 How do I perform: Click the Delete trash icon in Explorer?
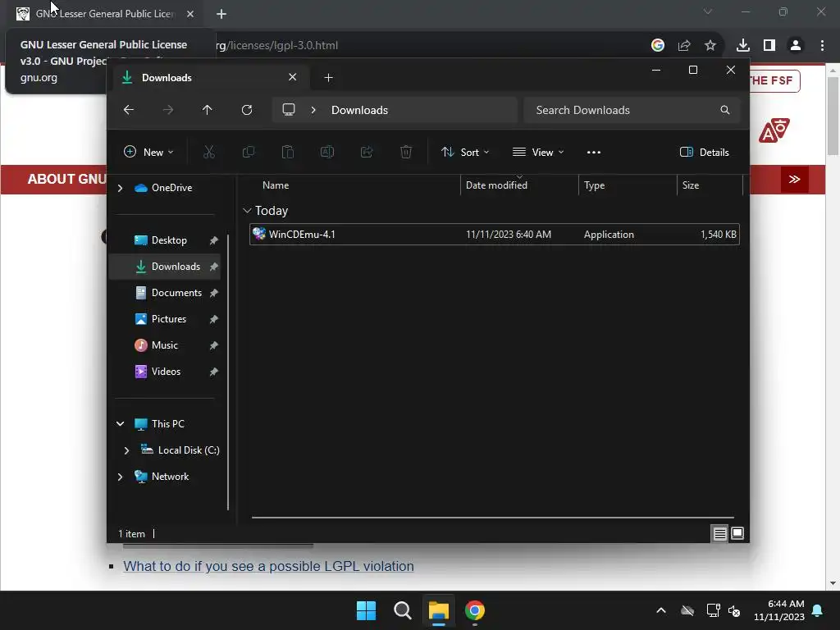(406, 152)
